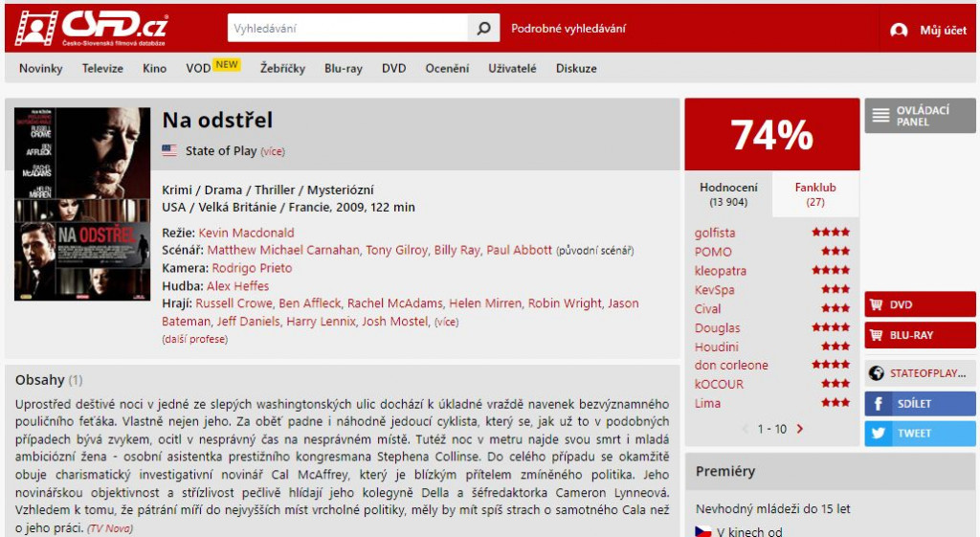The image size is (980, 537).
Task: Switch to the Fanklub tab
Action: click(815, 193)
